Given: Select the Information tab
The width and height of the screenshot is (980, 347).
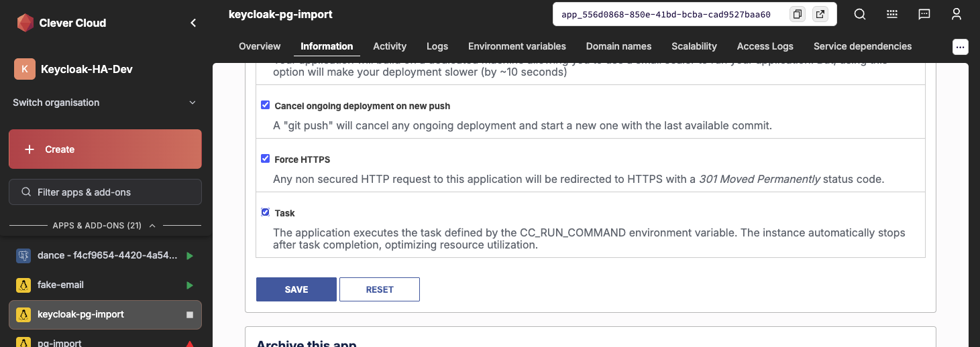Looking at the screenshot, I should tap(327, 46).
